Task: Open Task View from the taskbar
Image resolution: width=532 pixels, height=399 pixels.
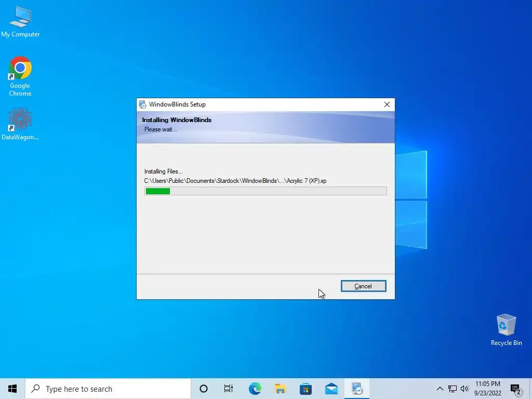Action: coord(229,389)
